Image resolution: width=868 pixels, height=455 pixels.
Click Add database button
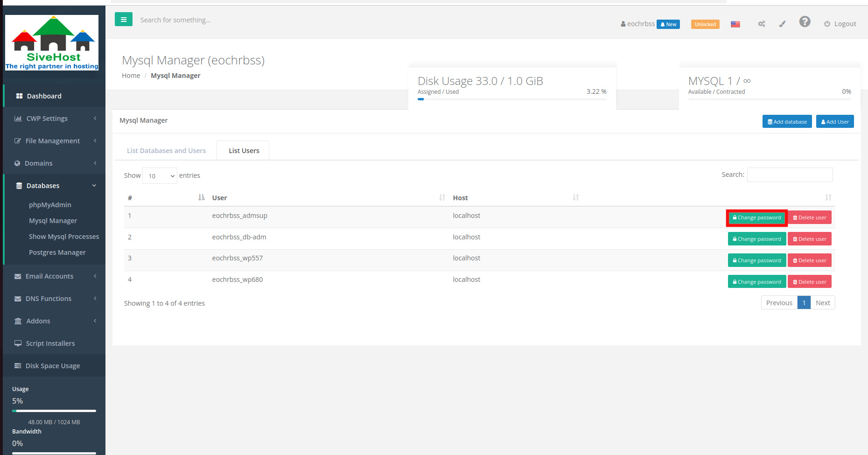coord(787,121)
